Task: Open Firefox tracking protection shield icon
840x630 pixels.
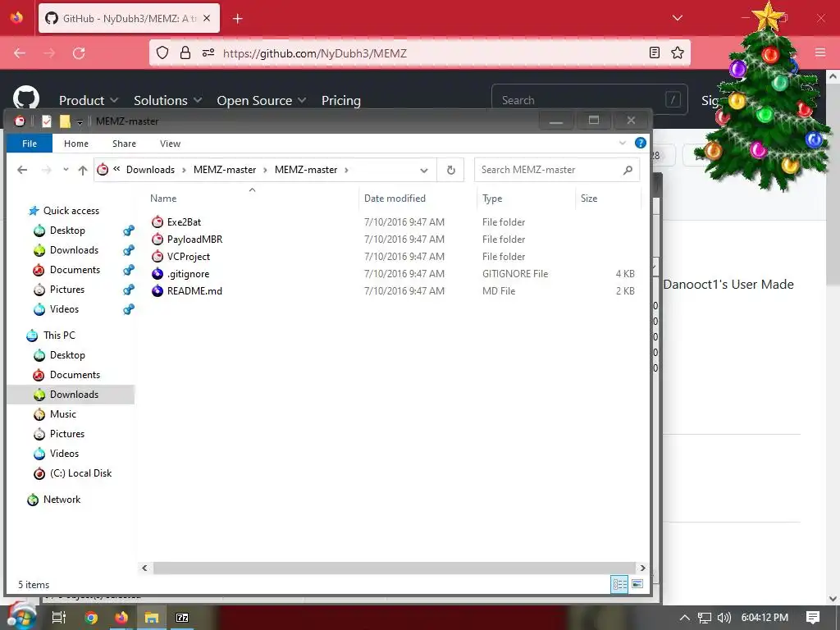Action: click(162, 52)
